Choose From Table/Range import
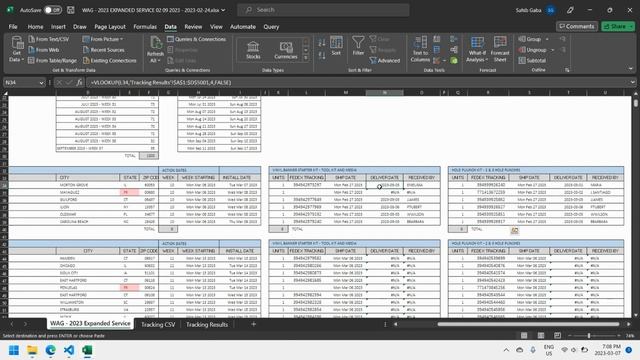Image resolution: width=640 pixels, height=360 pixels. [52, 60]
